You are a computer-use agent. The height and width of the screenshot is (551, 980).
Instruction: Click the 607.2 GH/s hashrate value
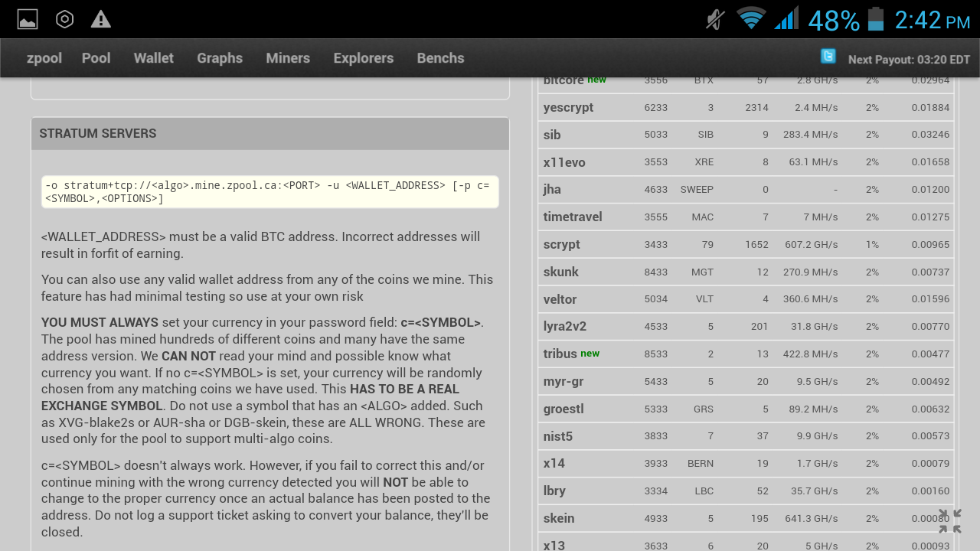pos(810,245)
